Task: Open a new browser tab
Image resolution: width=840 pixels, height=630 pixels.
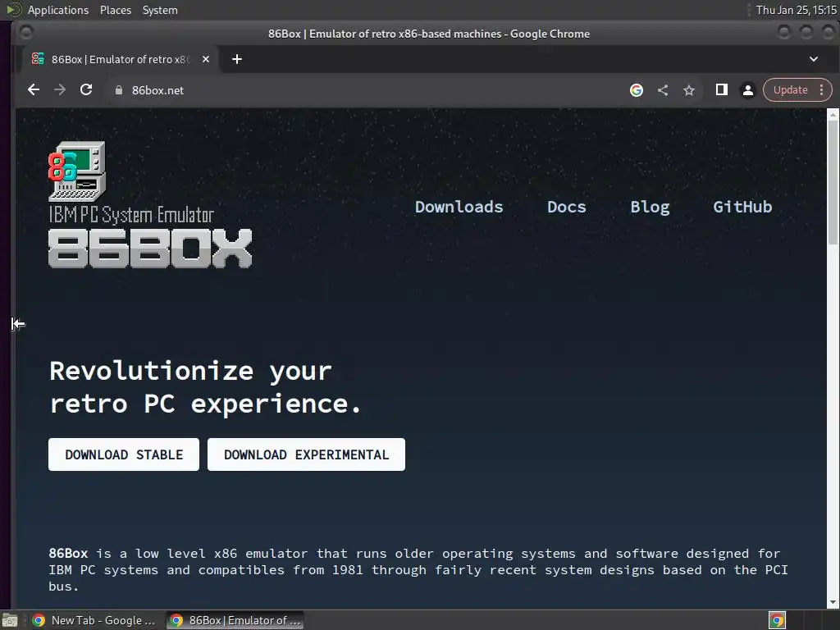Action: tap(237, 59)
